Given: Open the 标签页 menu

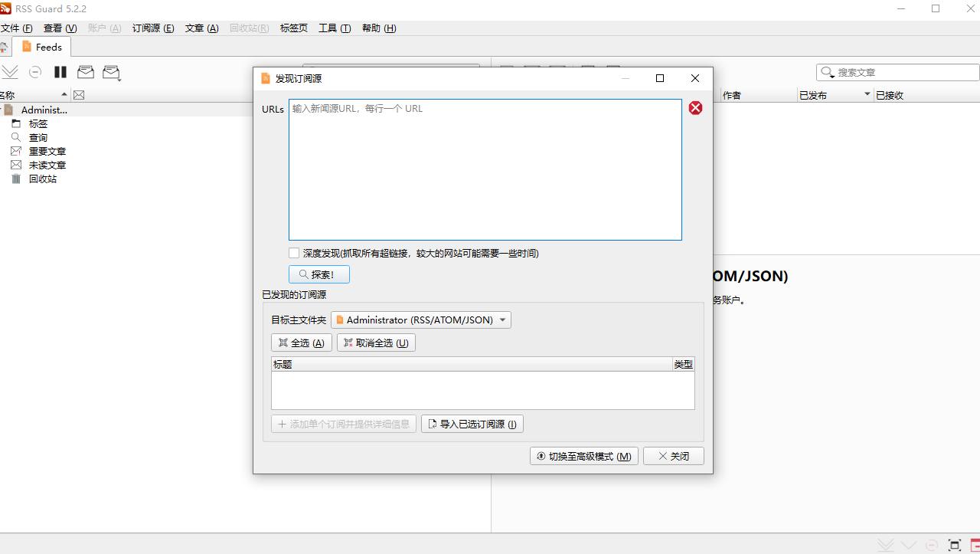Looking at the screenshot, I should click(x=294, y=28).
